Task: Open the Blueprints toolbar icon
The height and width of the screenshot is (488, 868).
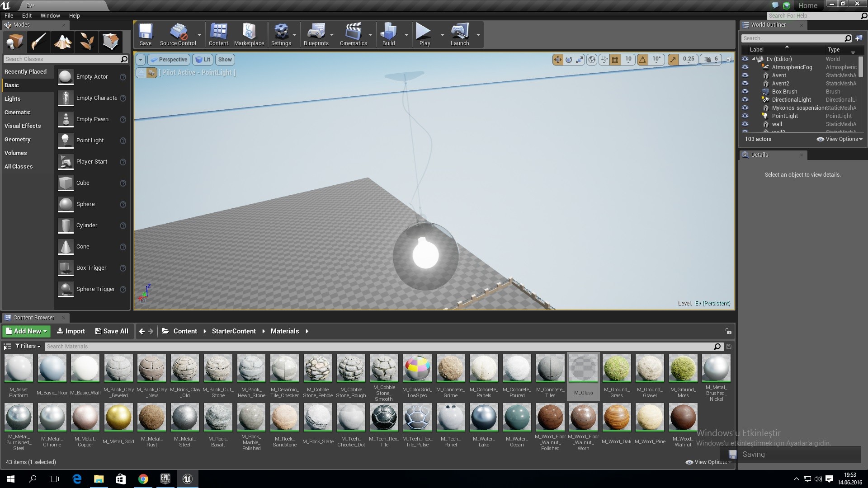Action: [x=316, y=35]
